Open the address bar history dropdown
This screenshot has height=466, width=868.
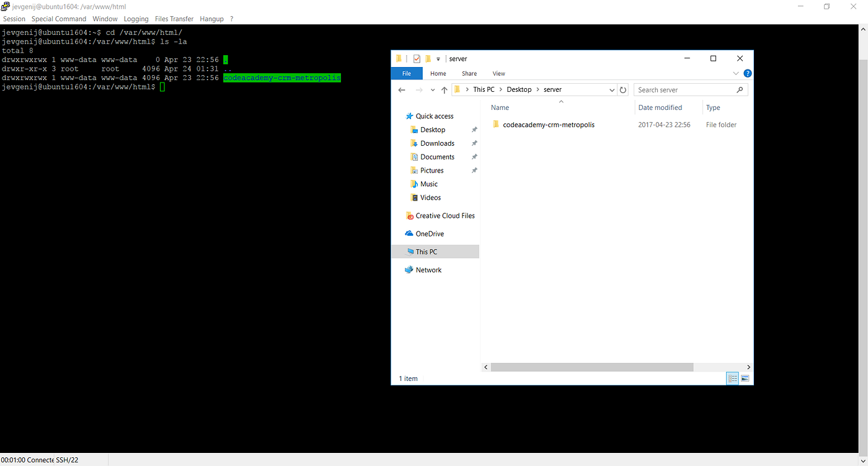tap(612, 89)
